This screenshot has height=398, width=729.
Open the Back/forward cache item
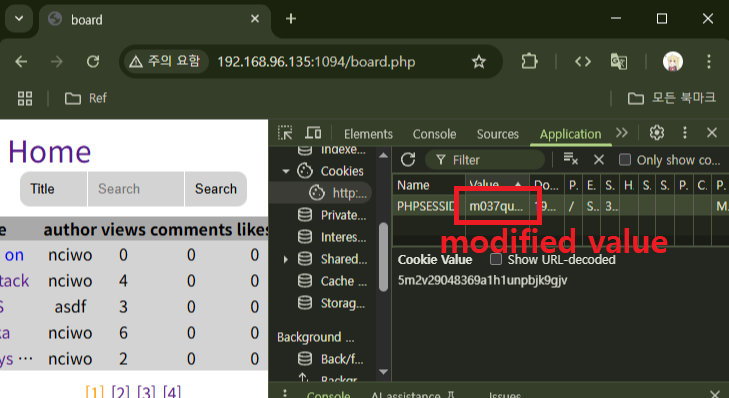[x=342, y=359]
